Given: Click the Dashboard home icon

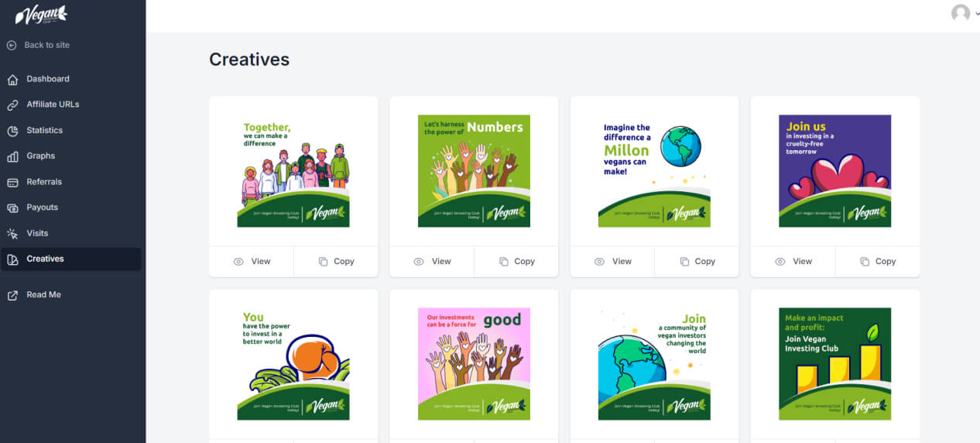Looking at the screenshot, I should pyautogui.click(x=12, y=79).
